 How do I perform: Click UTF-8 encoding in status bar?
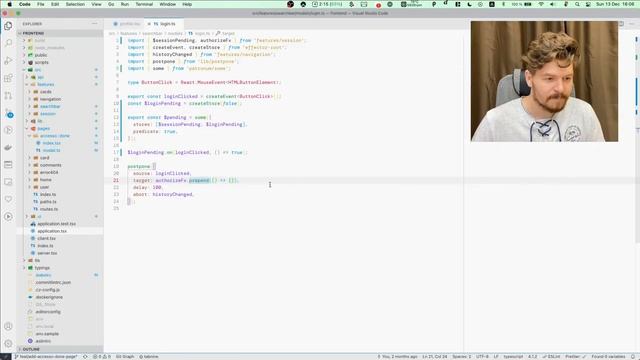click(x=482, y=357)
